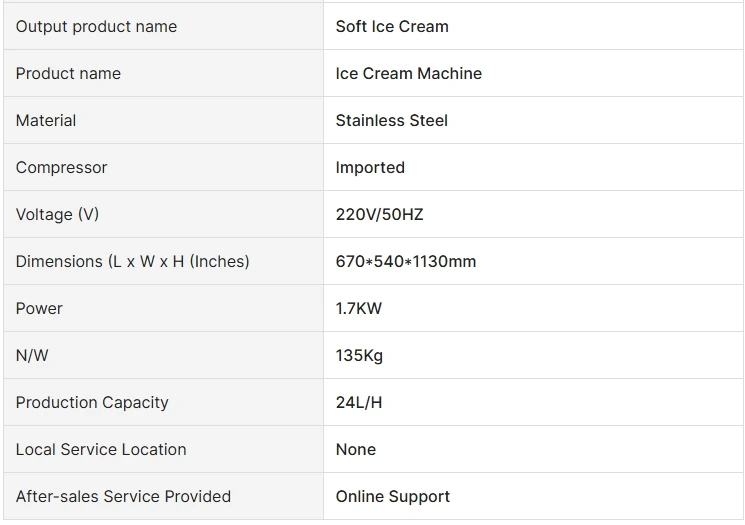745x525 pixels.
Task: Click the "Compressor" row label
Action: 61,168
